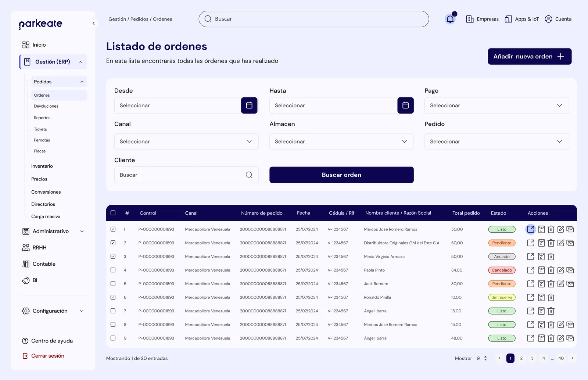Open the Almacen dropdown

341,141
